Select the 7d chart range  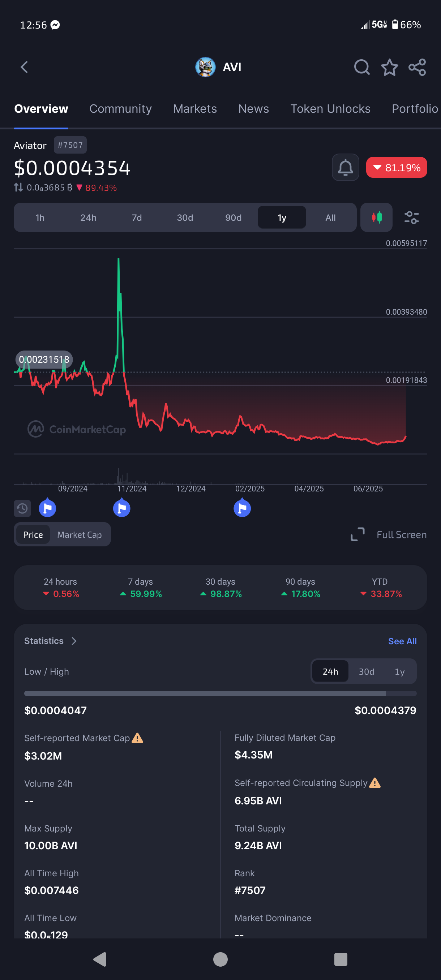137,218
